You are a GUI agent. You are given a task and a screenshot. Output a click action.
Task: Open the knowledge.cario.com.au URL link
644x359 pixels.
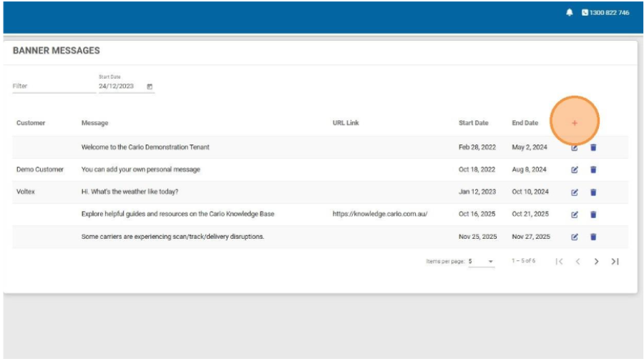pyautogui.click(x=380, y=214)
